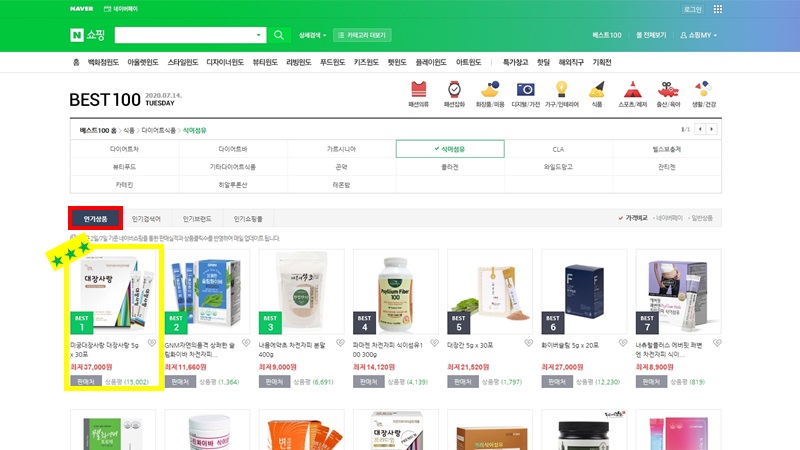Like the 파마젠 차전자피 식이섬유 product
800x450 pixels.
tap(434, 343)
